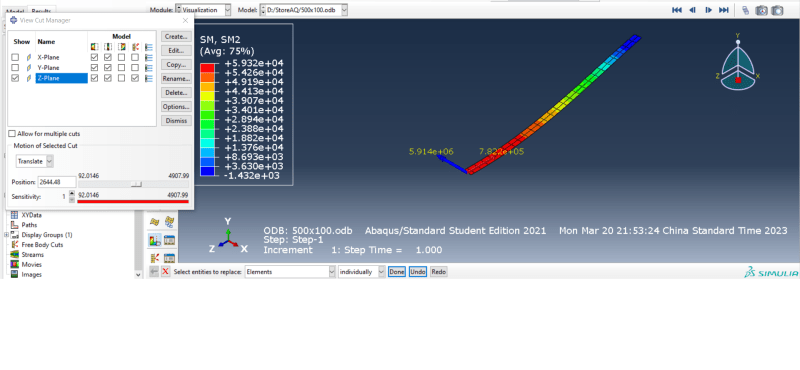
Task: Toggle X-Plane first Model column checkbox
Action: pyautogui.click(x=94, y=57)
